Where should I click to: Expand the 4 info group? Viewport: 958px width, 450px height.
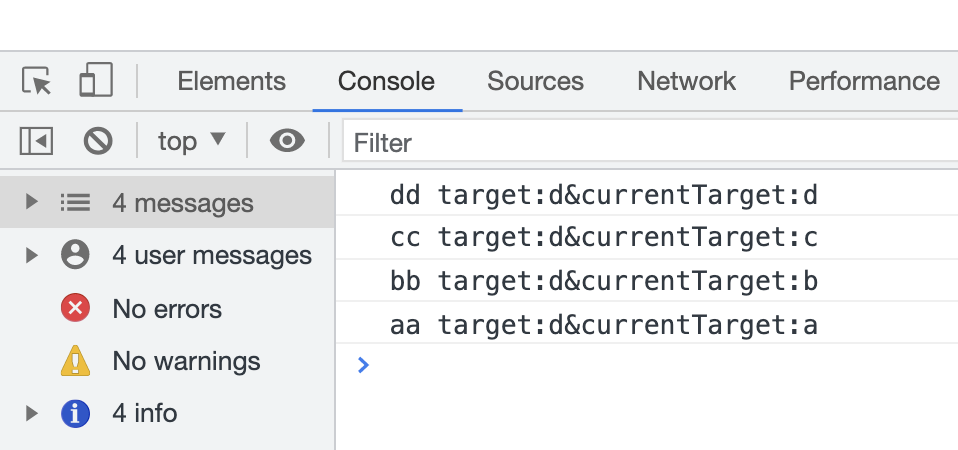pos(32,413)
